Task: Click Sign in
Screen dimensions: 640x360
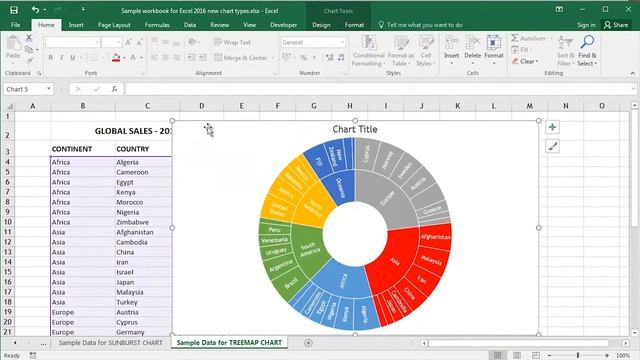Action: 586,25
